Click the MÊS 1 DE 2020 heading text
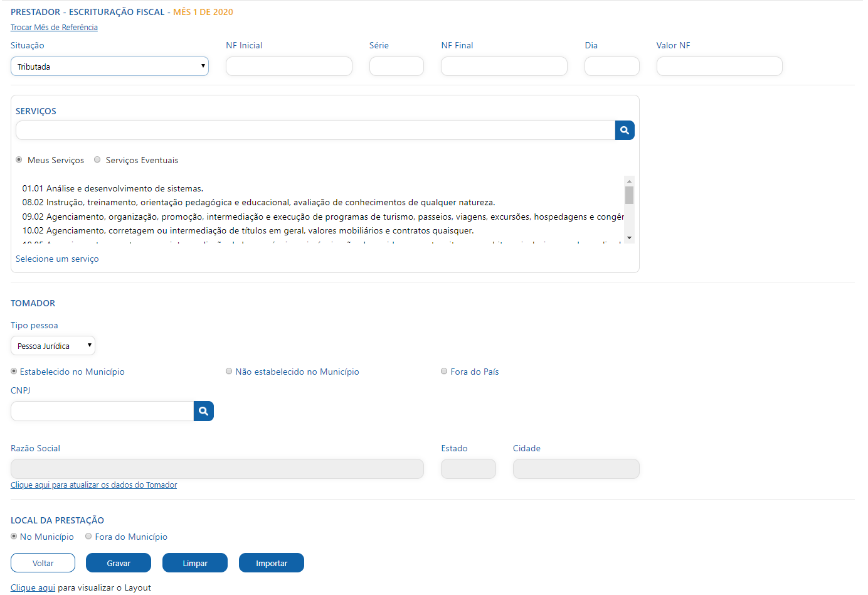Image resolution: width=868 pixels, height=595 pixels. coord(203,12)
